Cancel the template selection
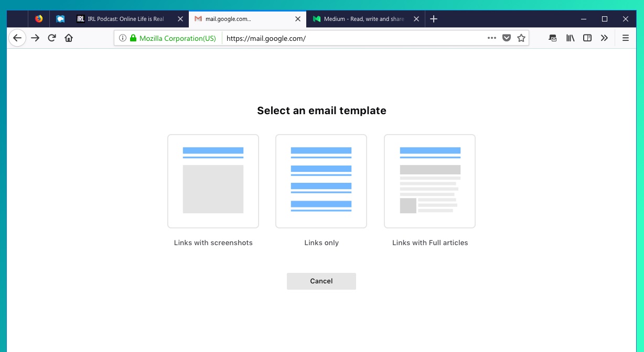The height and width of the screenshot is (352, 644). (x=321, y=281)
